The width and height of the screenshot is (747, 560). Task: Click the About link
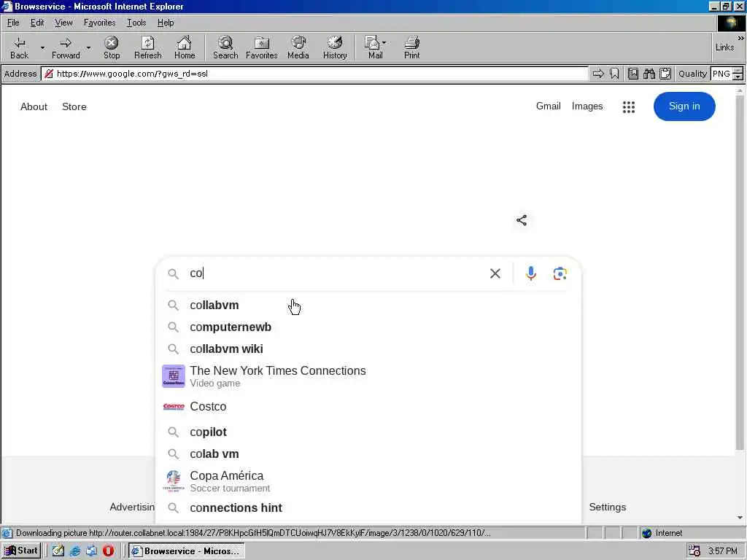(34, 106)
